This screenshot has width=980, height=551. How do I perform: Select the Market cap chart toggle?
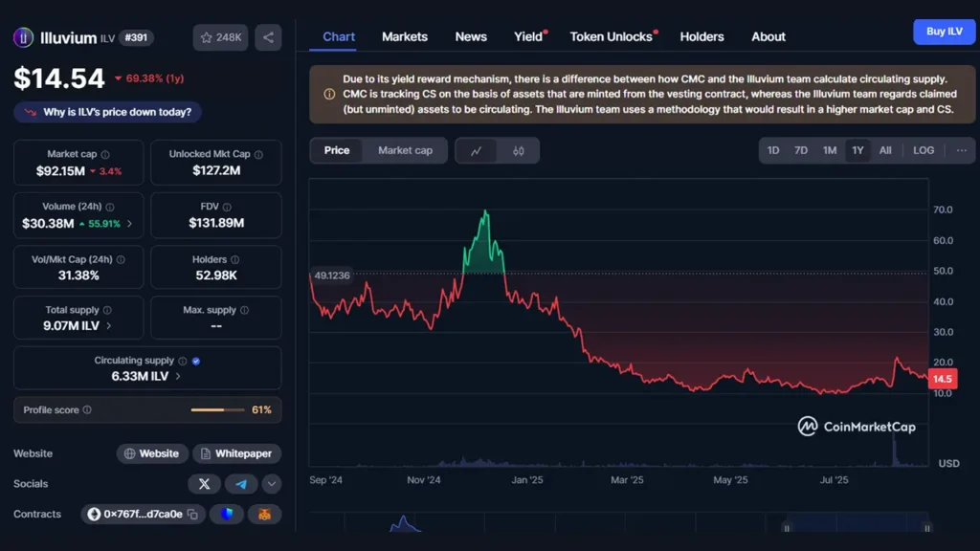pos(405,150)
